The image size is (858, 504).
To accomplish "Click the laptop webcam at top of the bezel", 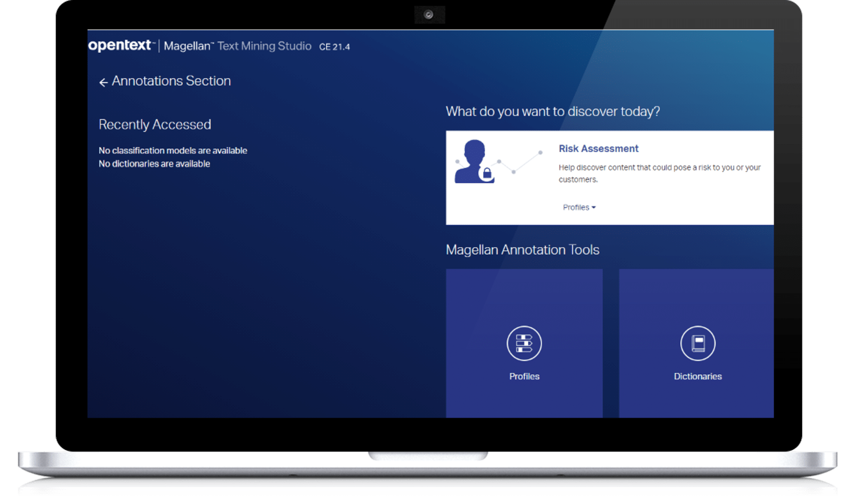I will [x=429, y=15].
